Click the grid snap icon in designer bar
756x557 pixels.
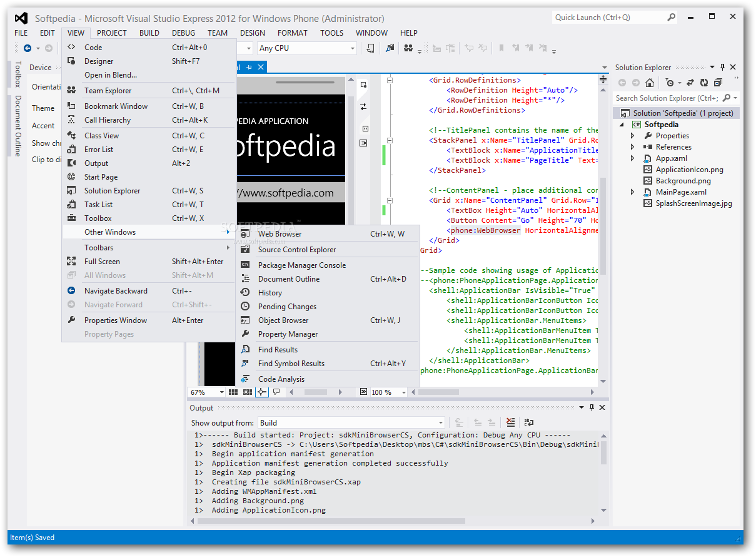[x=233, y=392]
